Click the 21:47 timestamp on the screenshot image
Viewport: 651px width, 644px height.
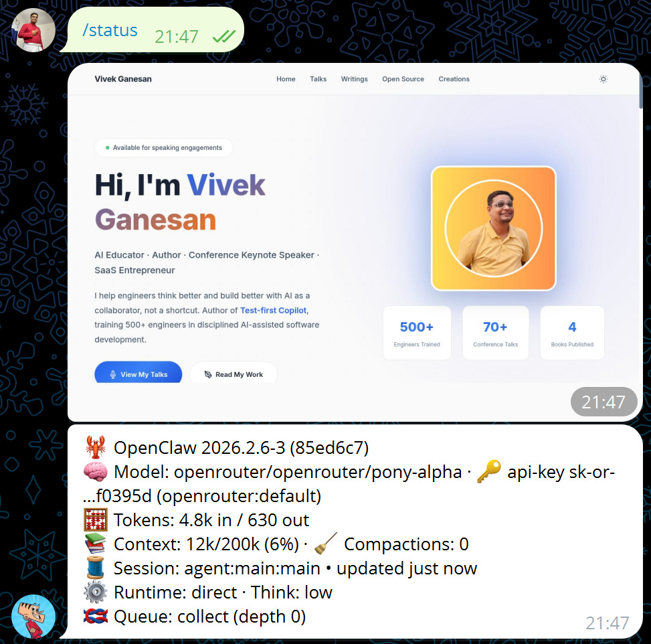(603, 402)
